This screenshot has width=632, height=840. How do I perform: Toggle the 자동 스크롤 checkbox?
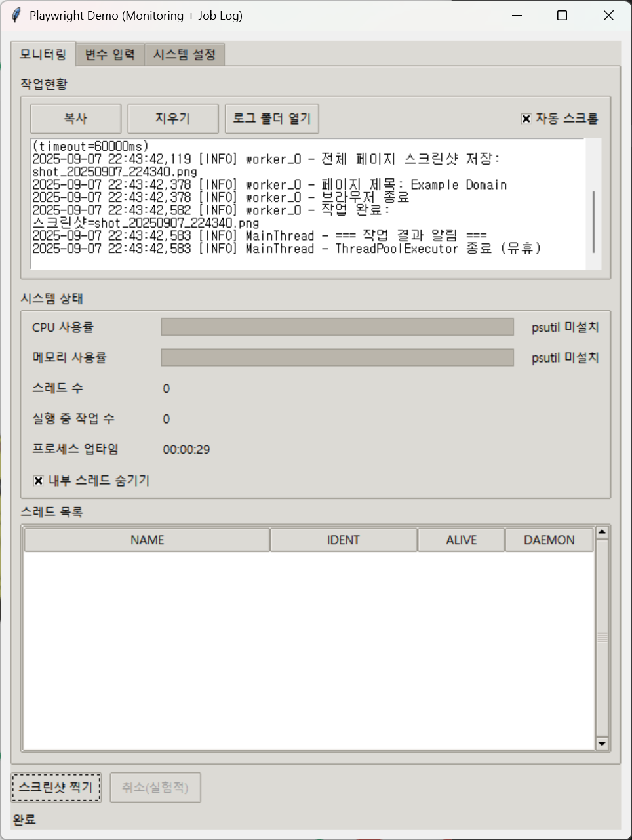[526, 119]
